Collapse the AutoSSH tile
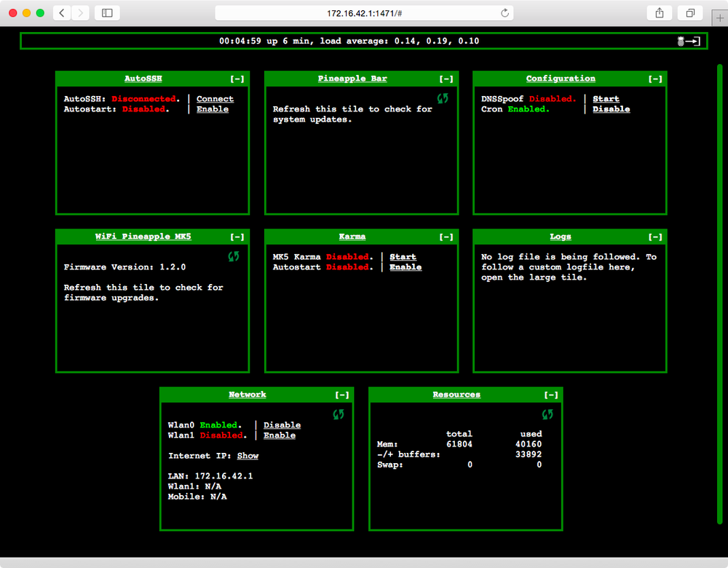The image size is (728, 568). coord(237,79)
